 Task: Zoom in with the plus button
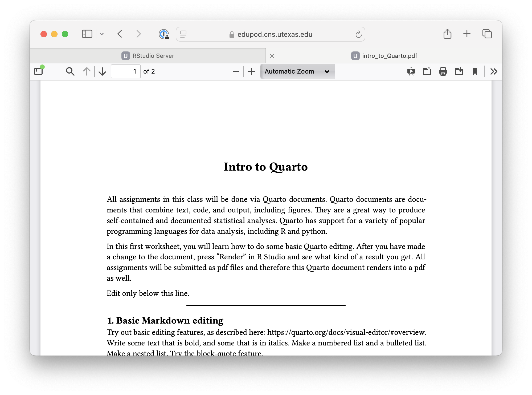(x=251, y=71)
